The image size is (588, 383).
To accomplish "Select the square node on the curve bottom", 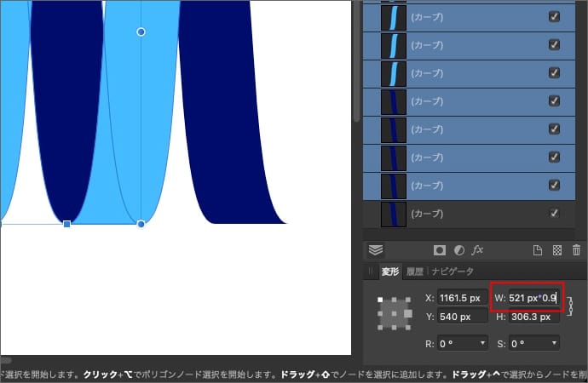I will [67, 224].
